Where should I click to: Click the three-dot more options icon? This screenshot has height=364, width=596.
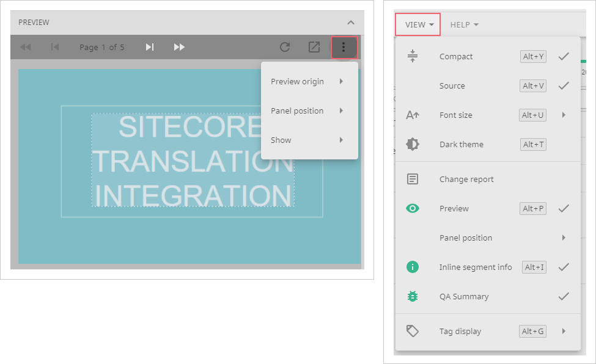coord(344,47)
